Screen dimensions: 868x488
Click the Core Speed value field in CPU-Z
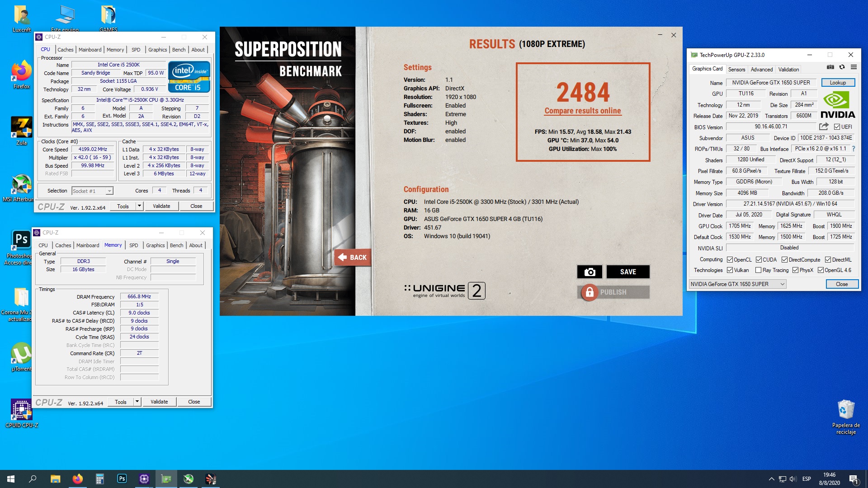pyautogui.click(x=93, y=149)
